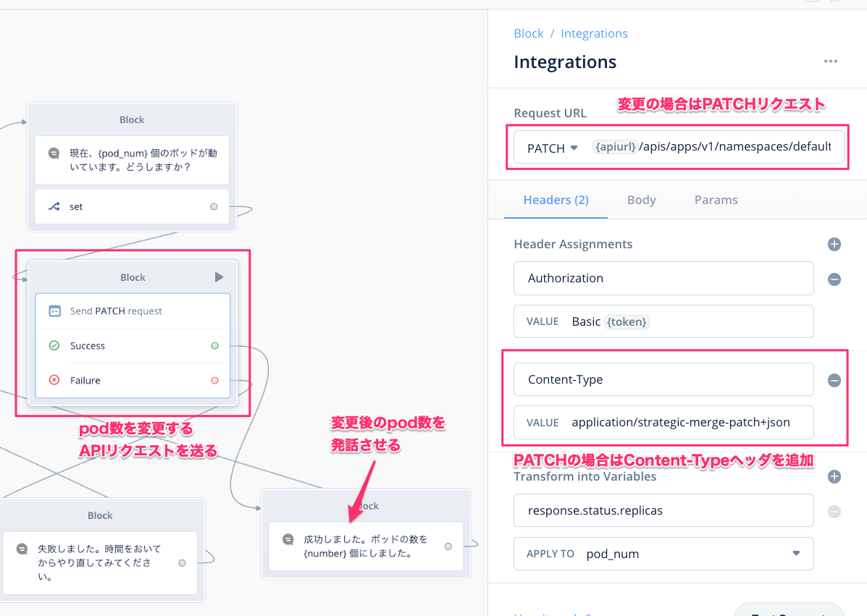Screen dimensions: 867x616
Task: Click the Basic {token} value field
Action: coord(663,321)
